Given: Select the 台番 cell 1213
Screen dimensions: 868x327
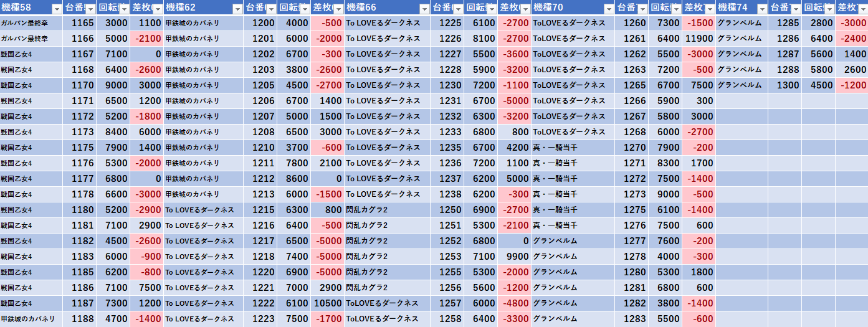Looking at the screenshot, I should pos(260,194).
